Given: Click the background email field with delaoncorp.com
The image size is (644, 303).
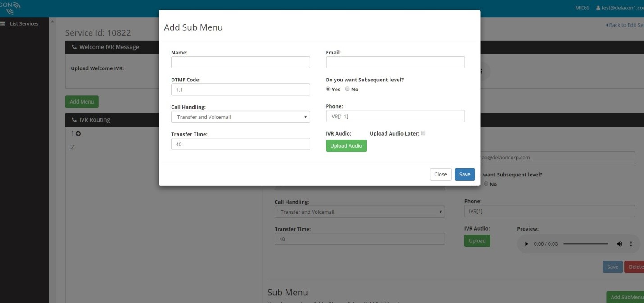Looking at the screenshot, I should (x=558, y=158).
